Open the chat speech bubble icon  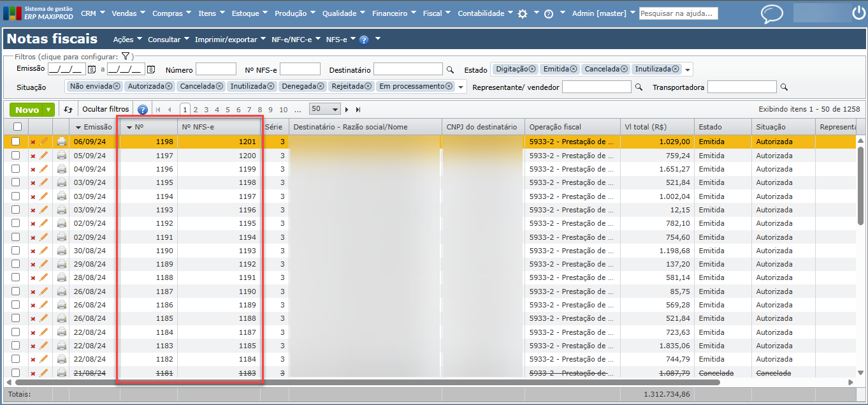[772, 13]
